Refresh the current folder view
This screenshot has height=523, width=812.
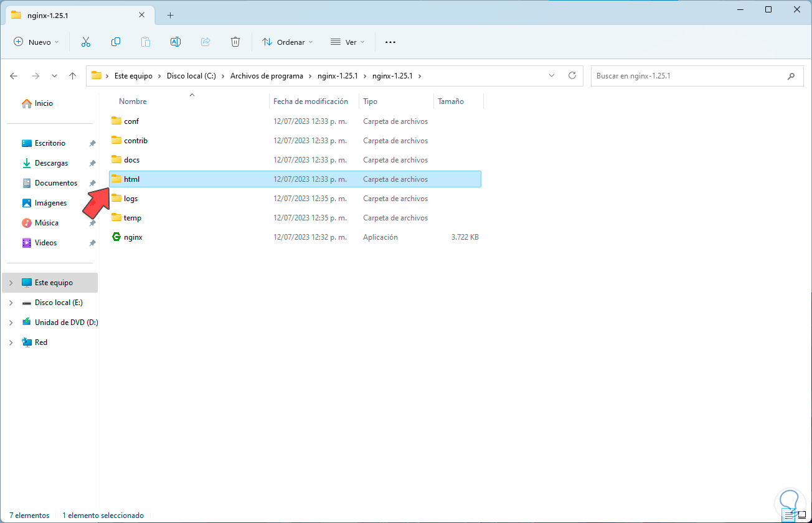click(572, 75)
